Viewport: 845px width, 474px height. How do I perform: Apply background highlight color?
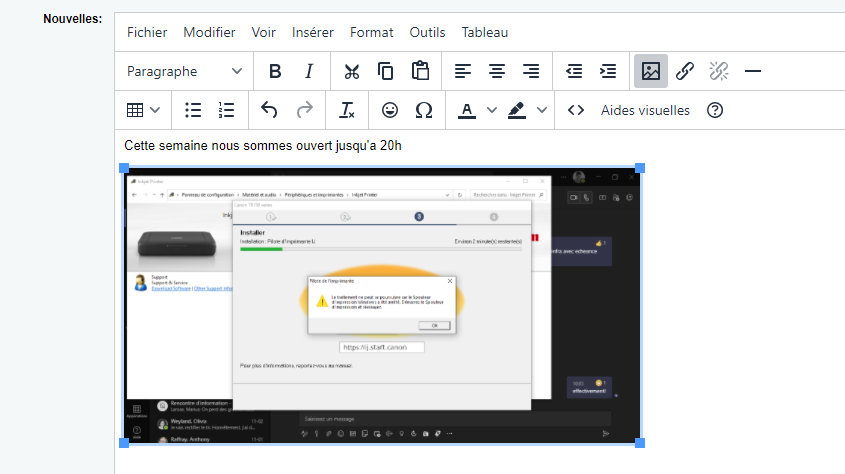click(x=517, y=110)
